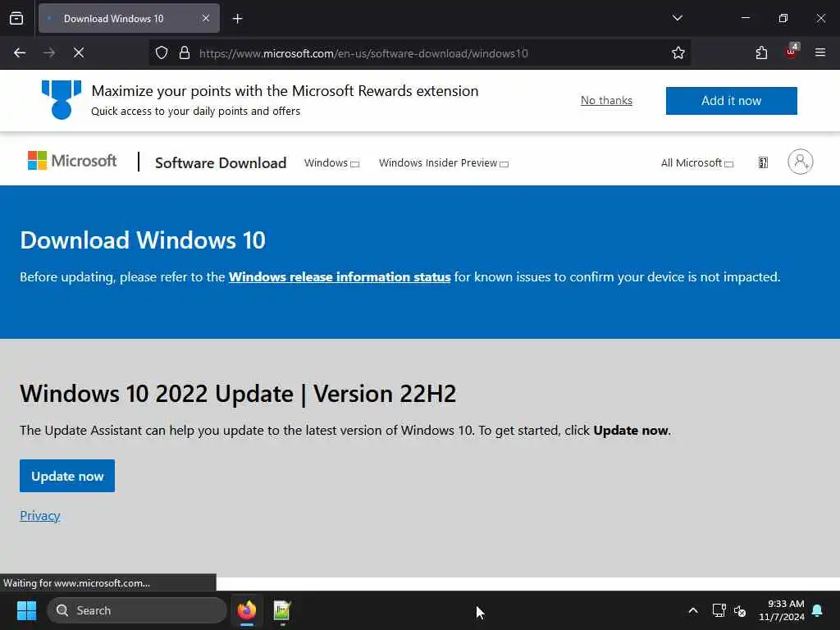Expand the All Microsoft menu
This screenshot has height=630, width=840.
(x=697, y=163)
